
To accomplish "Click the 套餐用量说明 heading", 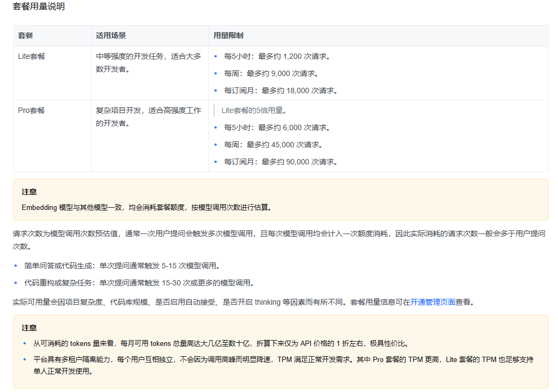I will point(39,7).
